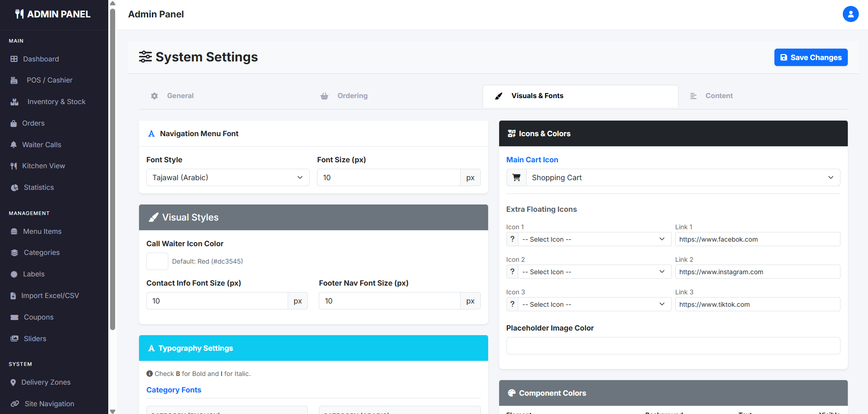Open Dashboard from the sidebar
Image resolution: width=868 pixels, height=414 pixels.
tap(41, 59)
